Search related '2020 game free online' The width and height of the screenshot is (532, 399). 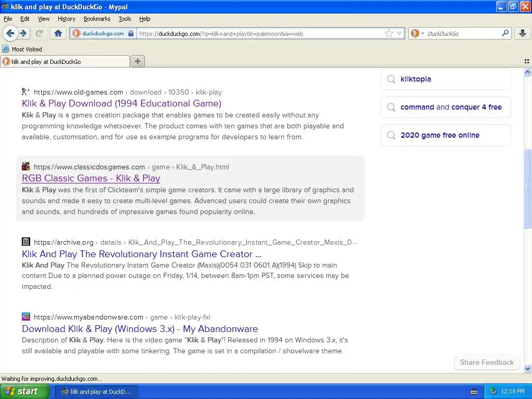(445, 136)
